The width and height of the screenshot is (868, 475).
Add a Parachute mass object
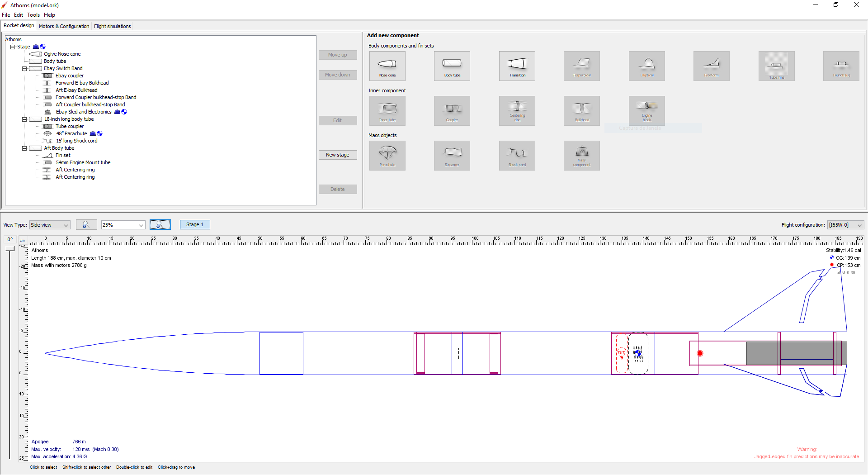coord(387,156)
